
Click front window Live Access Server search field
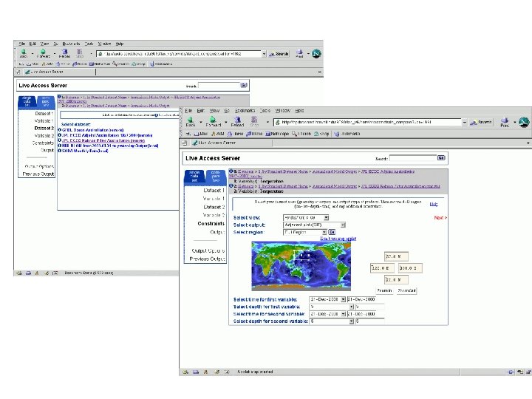[x=413, y=158]
